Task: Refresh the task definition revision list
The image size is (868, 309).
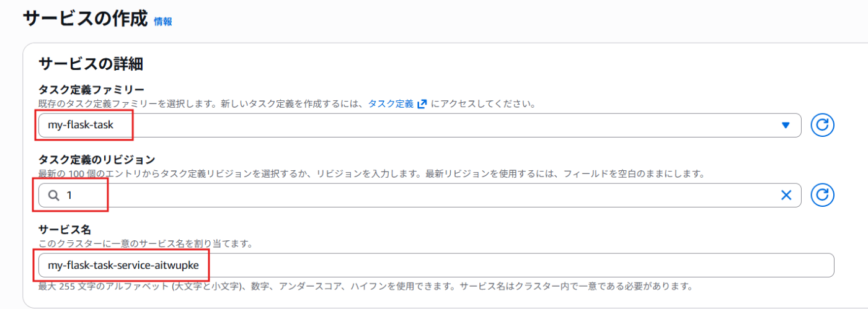Action: click(822, 195)
